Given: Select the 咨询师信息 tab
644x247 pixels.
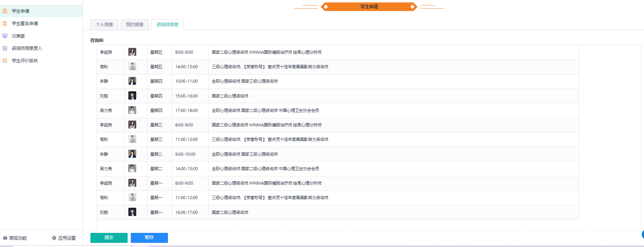Looking at the screenshot, I should [167, 24].
